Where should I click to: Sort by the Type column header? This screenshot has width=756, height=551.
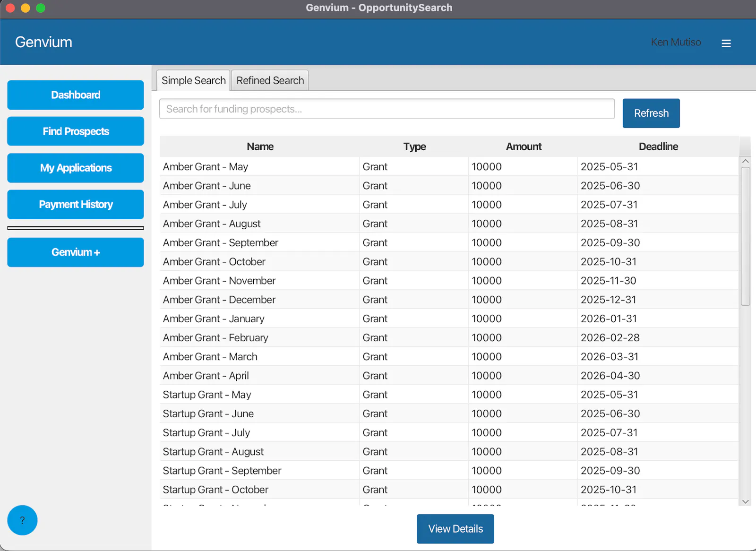point(414,146)
